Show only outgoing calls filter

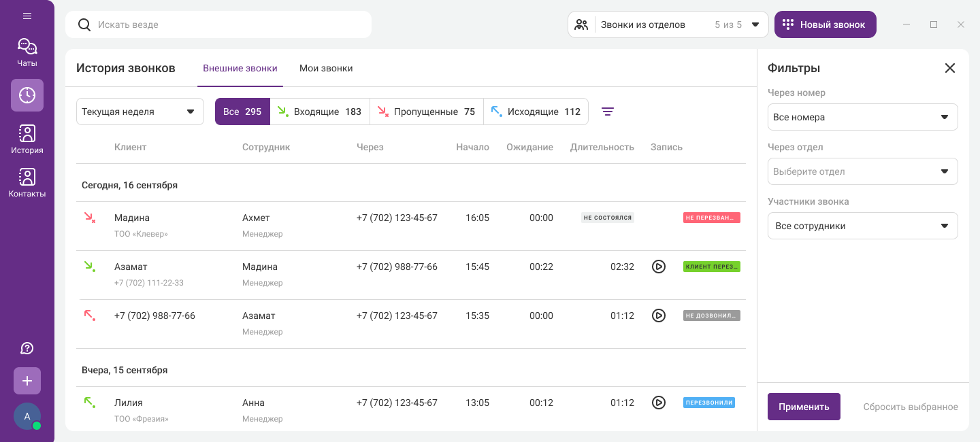pos(536,112)
